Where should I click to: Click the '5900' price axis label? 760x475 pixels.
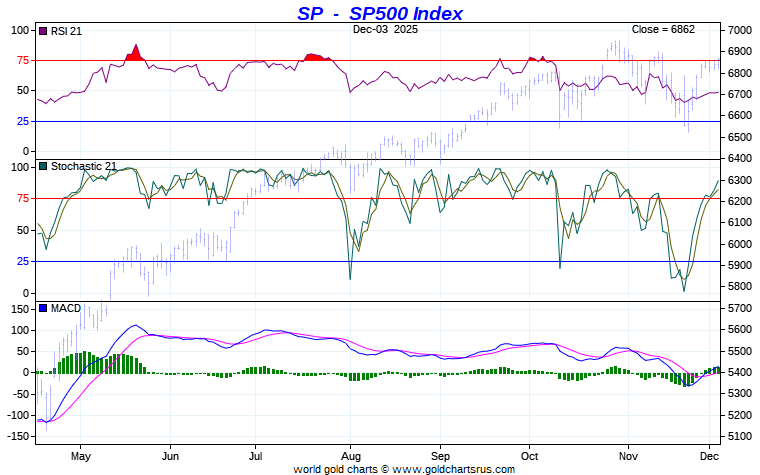click(740, 265)
